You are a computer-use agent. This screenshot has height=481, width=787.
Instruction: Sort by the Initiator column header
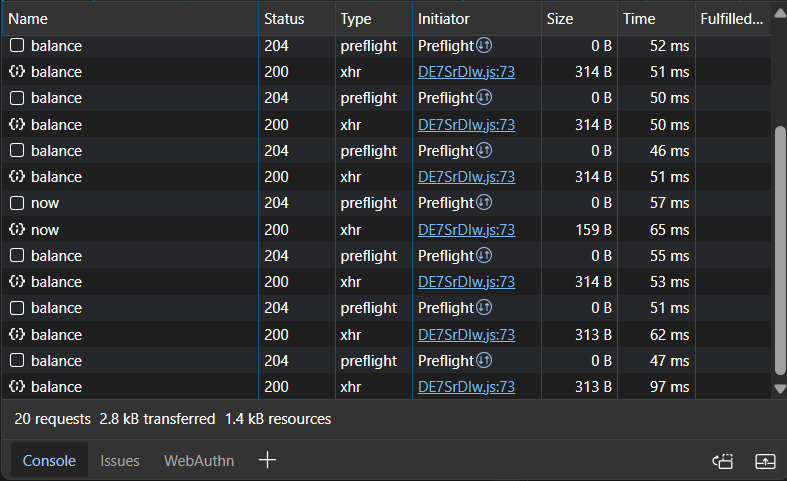pos(477,19)
